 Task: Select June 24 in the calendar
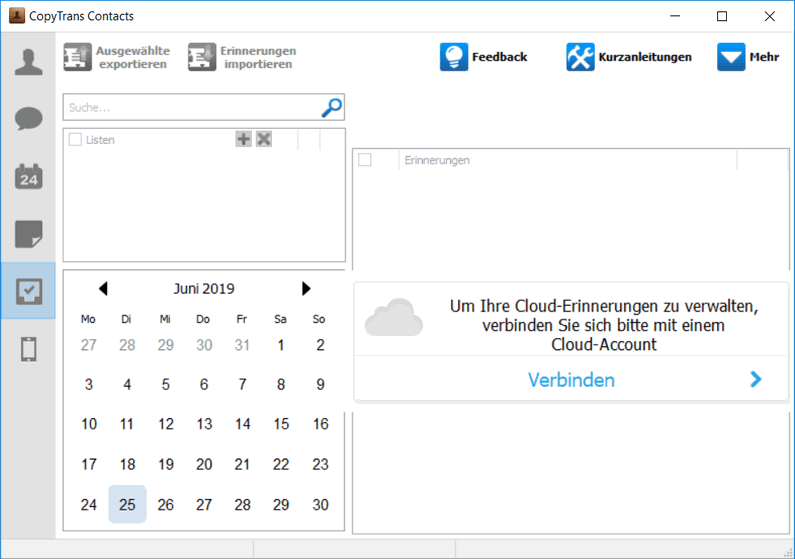click(x=89, y=505)
